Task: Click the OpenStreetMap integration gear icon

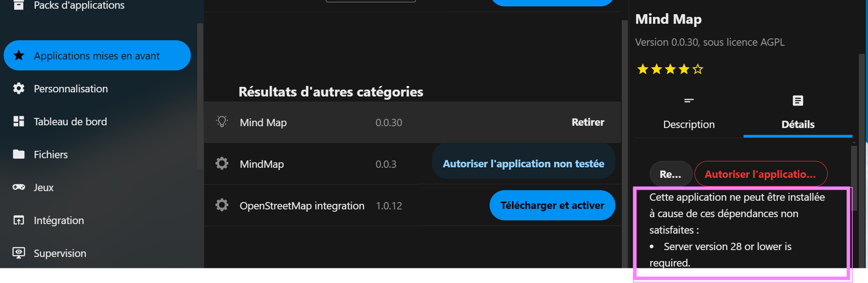Action: click(x=222, y=205)
